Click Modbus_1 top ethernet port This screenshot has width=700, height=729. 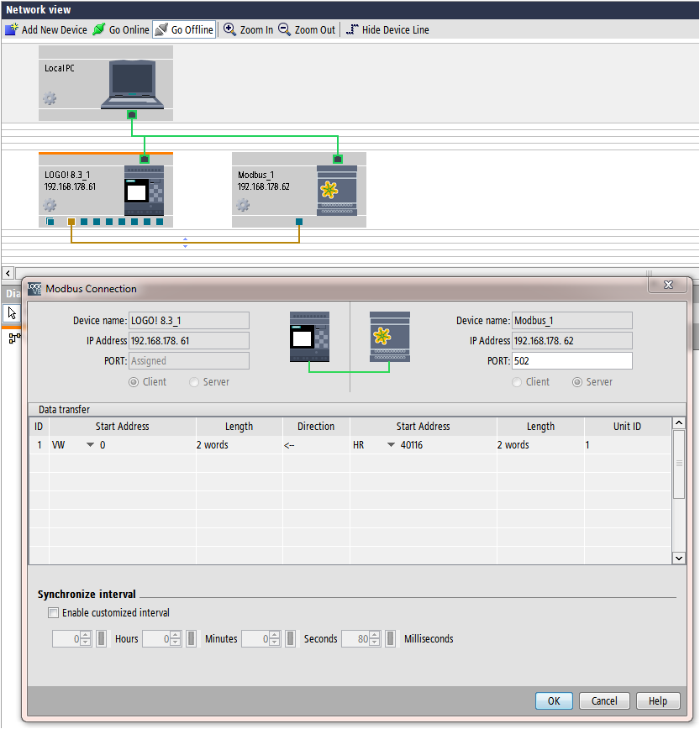click(x=338, y=159)
